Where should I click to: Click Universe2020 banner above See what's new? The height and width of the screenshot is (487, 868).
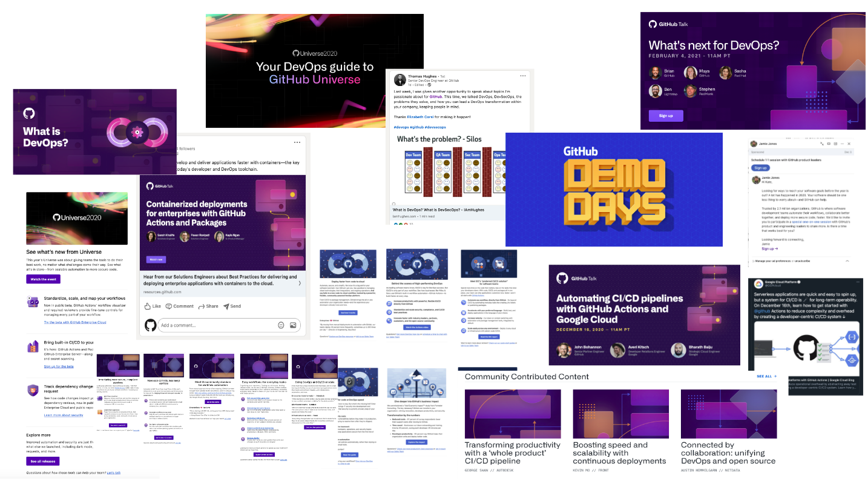tap(77, 218)
